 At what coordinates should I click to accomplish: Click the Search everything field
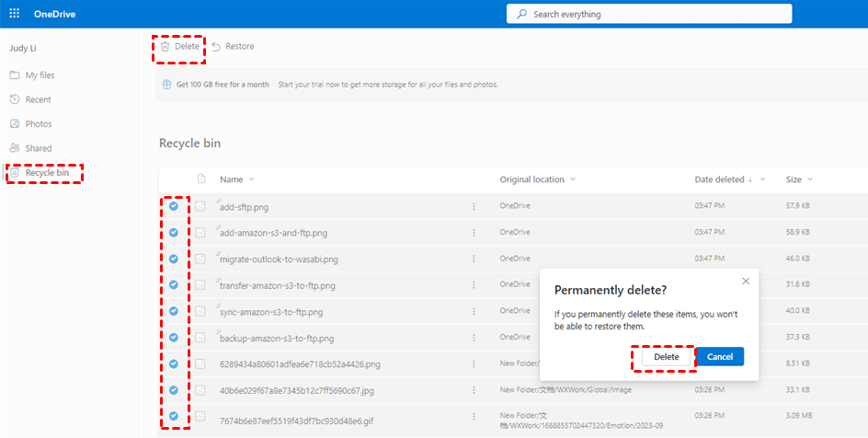point(649,15)
